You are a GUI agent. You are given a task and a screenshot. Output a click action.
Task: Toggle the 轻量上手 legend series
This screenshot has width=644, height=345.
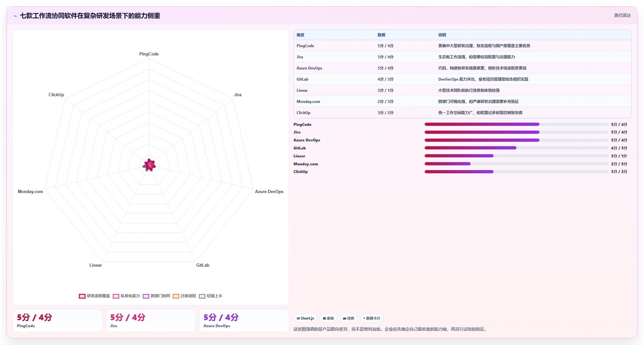pos(210,296)
